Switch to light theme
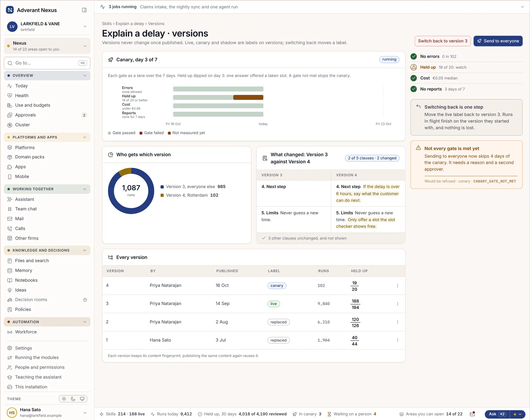The width and height of the screenshot is (530, 420). click(64, 399)
